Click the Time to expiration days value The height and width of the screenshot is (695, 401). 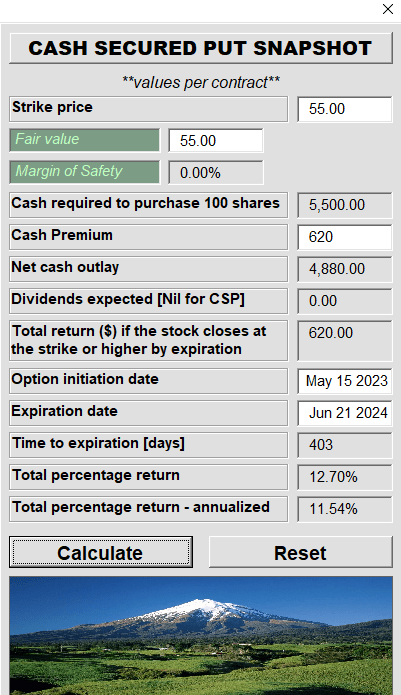tap(345, 445)
